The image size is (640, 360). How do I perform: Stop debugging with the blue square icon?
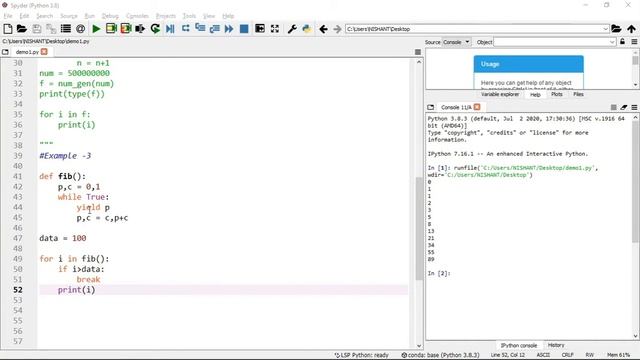pos(244,29)
